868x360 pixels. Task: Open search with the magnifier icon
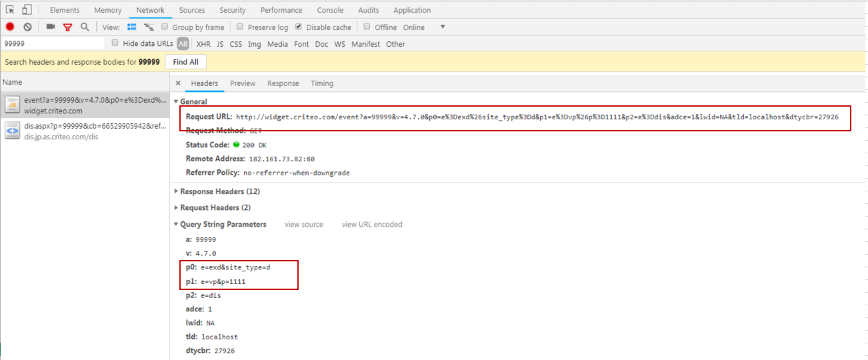tap(85, 27)
